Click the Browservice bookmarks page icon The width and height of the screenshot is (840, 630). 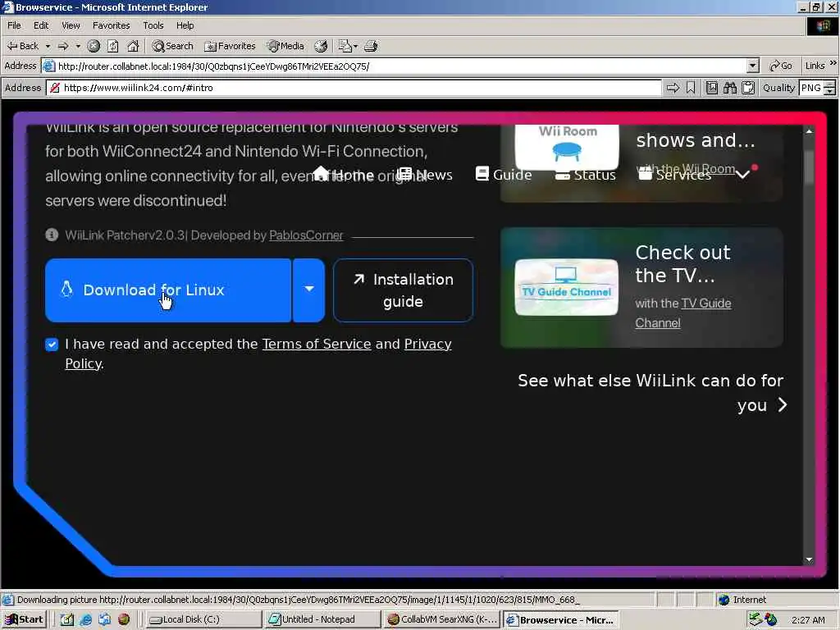[712, 88]
